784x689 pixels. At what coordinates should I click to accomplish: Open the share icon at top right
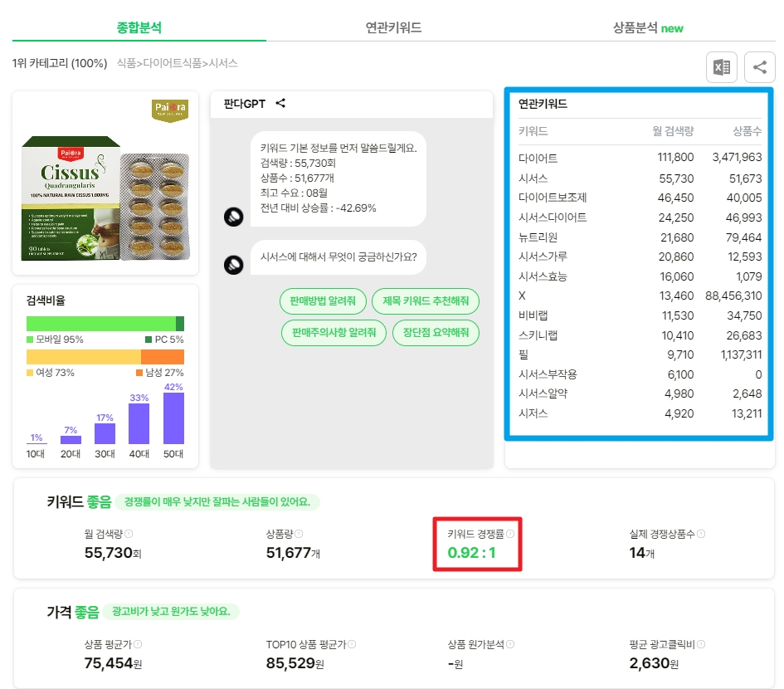pyautogui.click(x=759, y=67)
